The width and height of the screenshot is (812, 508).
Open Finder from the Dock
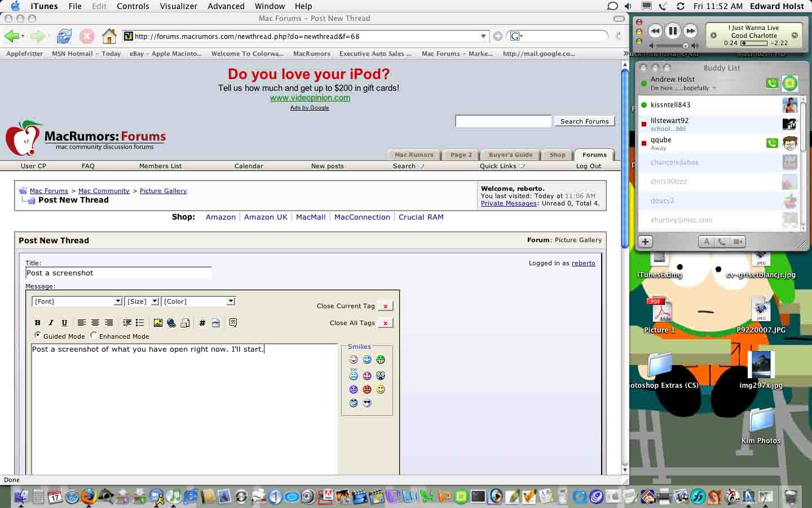20,497
